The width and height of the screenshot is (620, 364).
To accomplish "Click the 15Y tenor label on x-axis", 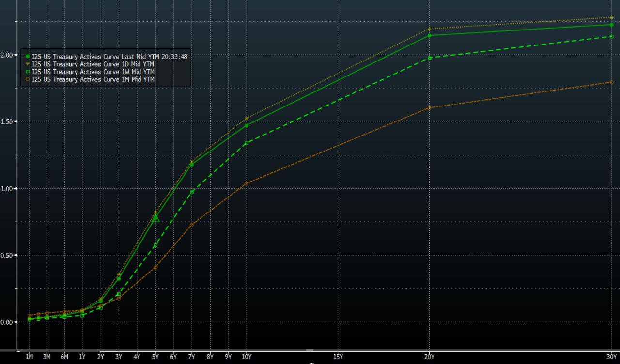I will pyautogui.click(x=338, y=357).
